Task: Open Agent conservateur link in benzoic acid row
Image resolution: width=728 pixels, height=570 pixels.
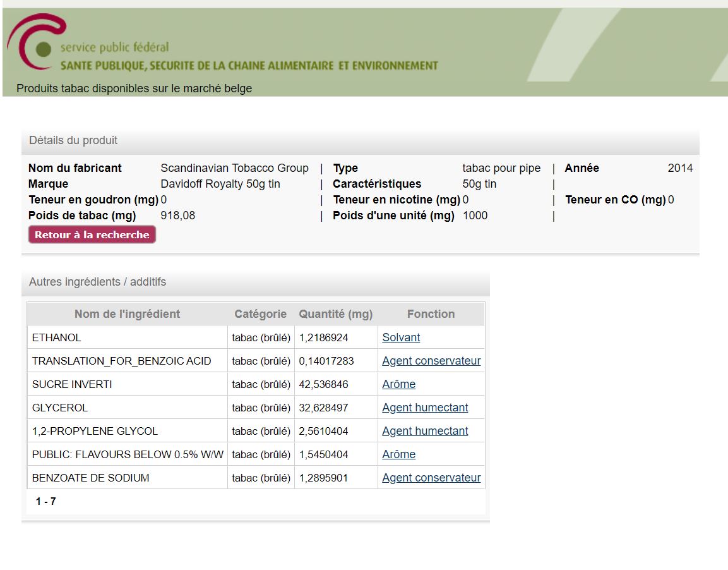Action: [431, 361]
